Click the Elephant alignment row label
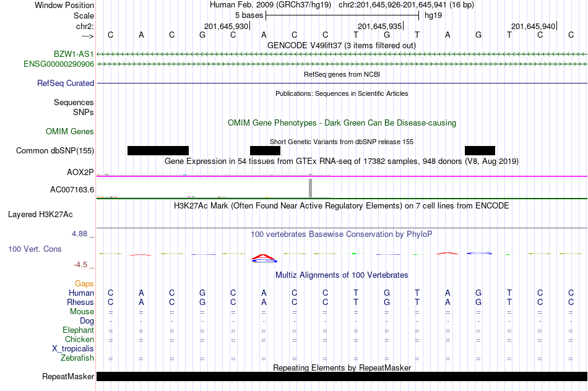The image size is (588, 391). (x=78, y=330)
